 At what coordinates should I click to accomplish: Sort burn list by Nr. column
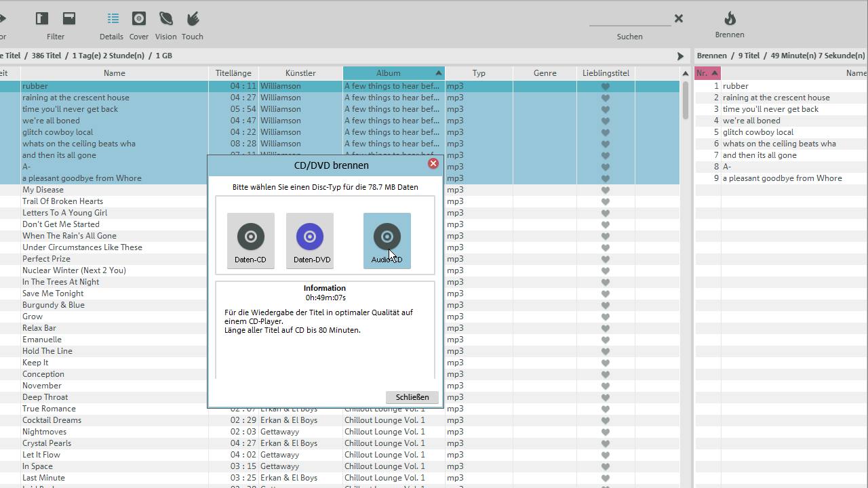coord(707,73)
